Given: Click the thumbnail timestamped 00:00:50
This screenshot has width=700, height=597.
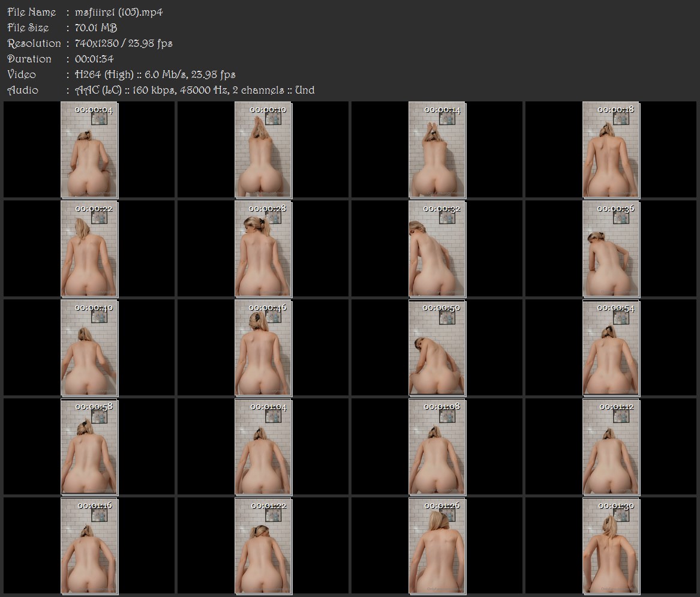Looking at the screenshot, I should (437, 347).
